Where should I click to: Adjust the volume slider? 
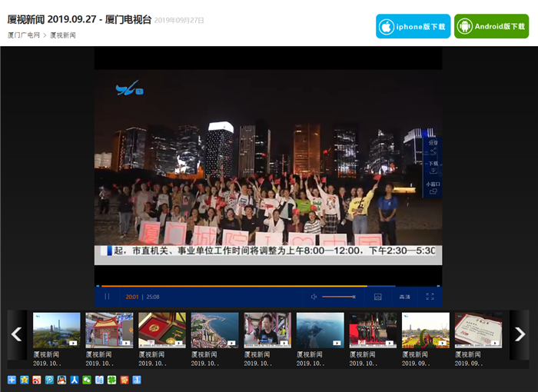click(338, 297)
